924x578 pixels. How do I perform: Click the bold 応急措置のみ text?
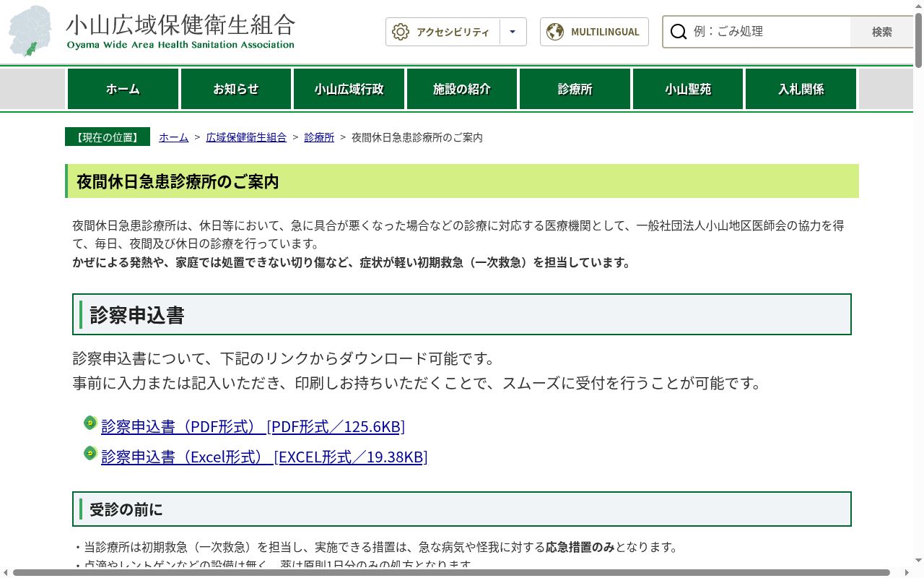click(x=580, y=547)
